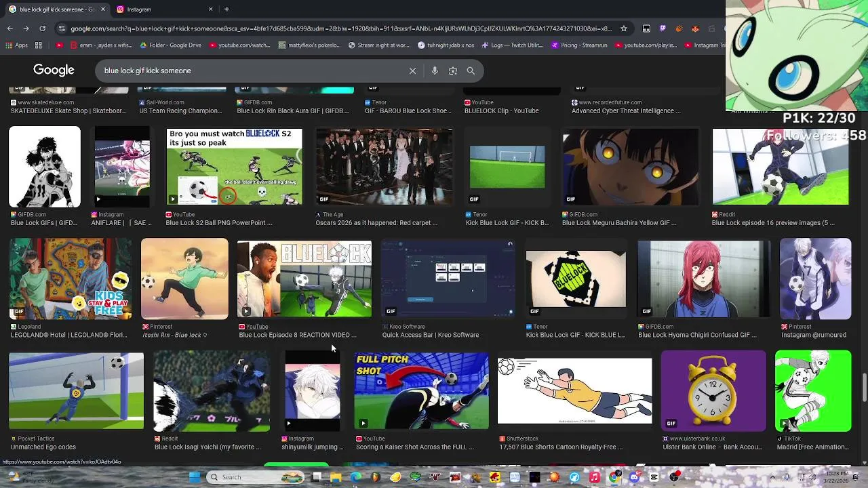Open Folder - Google Drive bookmark
The image size is (868, 488).
pos(170,45)
